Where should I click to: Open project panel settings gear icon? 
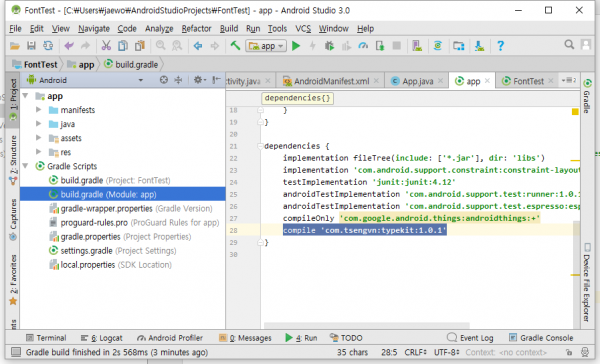point(199,80)
